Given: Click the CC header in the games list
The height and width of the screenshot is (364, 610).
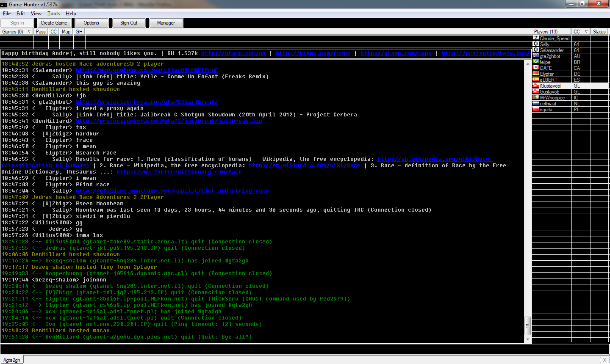Looking at the screenshot, I should 54,32.
